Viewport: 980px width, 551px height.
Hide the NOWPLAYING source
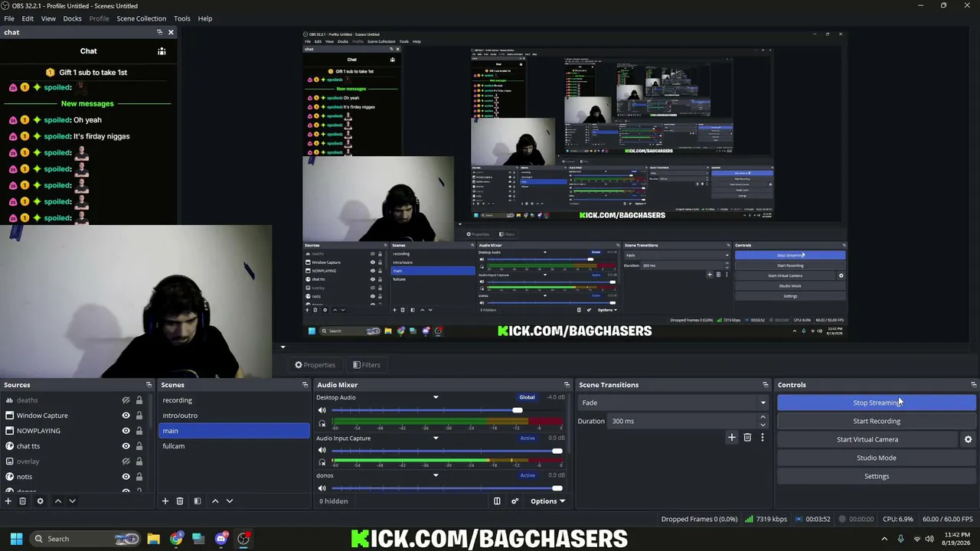pos(126,431)
